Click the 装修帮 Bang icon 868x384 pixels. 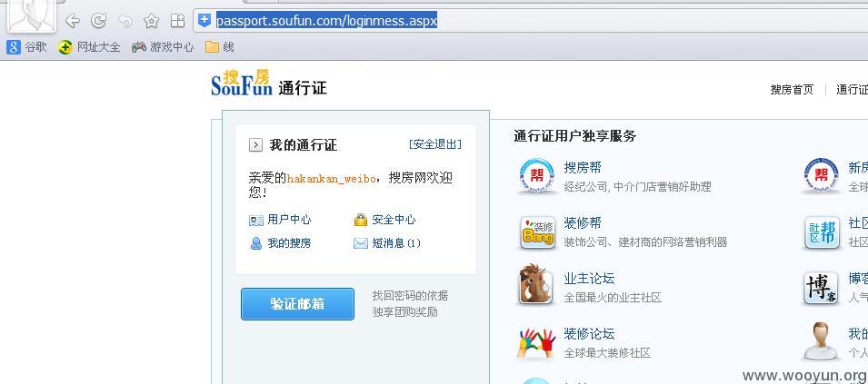[x=537, y=232]
